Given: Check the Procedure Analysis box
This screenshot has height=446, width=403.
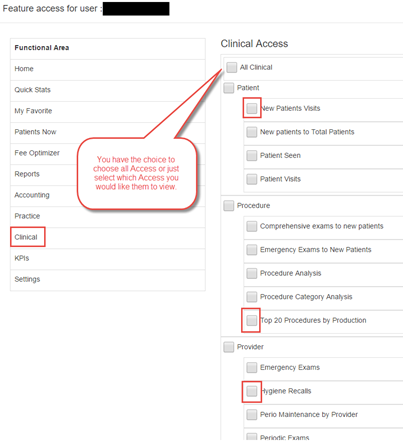Looking at the screenshot, I should click(252, 273).
